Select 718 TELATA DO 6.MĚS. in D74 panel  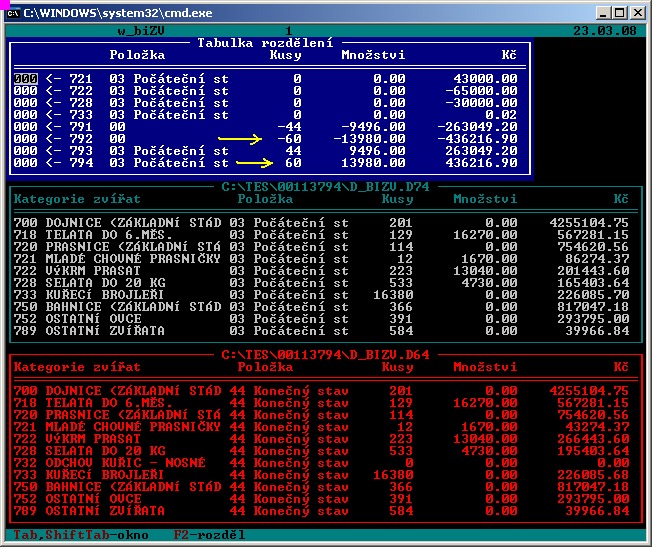coord(321,235)
